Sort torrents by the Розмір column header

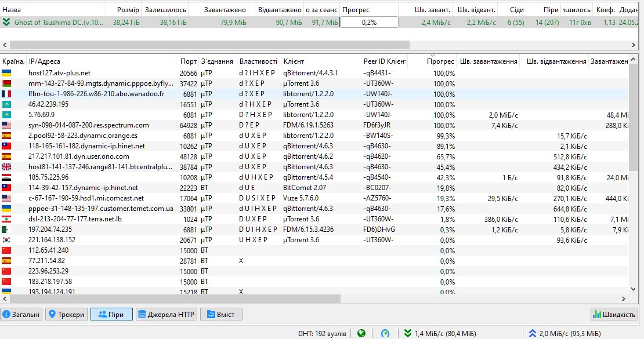pyautogui.click(x=128, y=10)
